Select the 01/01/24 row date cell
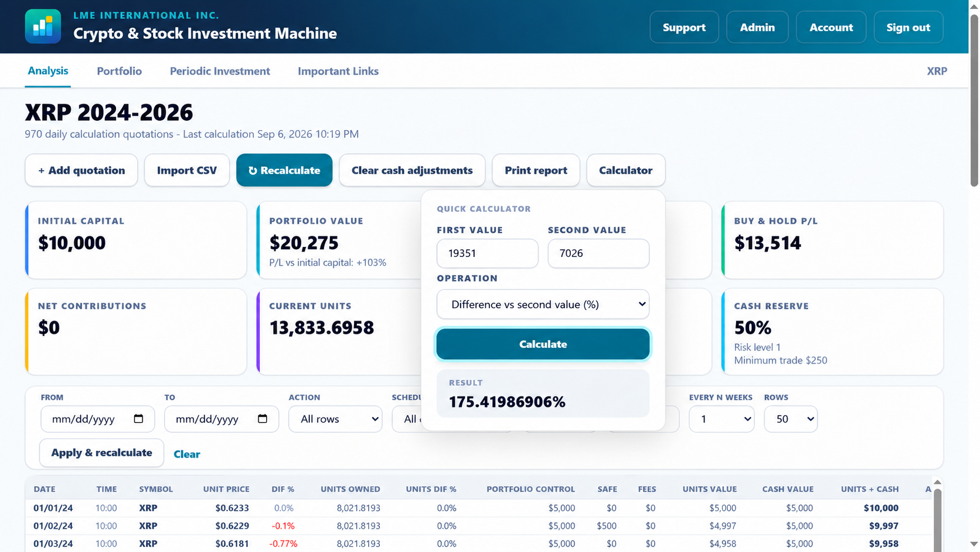The image size is (980, 552). pyautogui.click(x=53, y=508)
